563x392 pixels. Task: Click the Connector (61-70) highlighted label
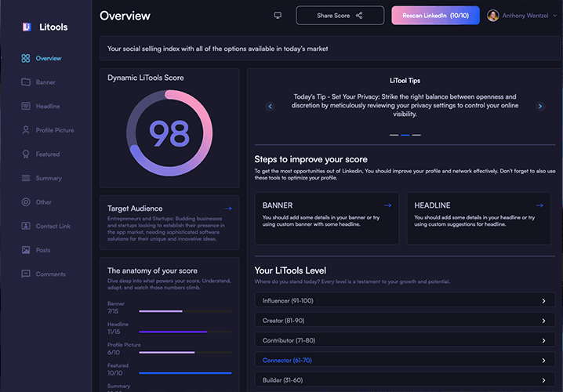click(287, 360)
